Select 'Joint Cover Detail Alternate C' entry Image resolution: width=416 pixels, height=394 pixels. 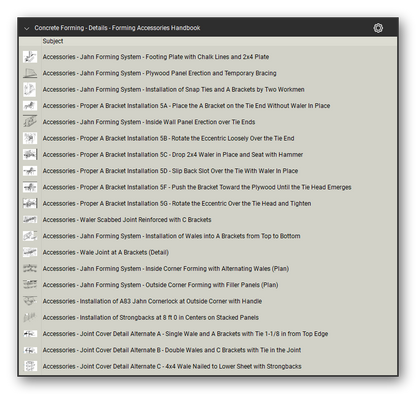coord(172,366)
